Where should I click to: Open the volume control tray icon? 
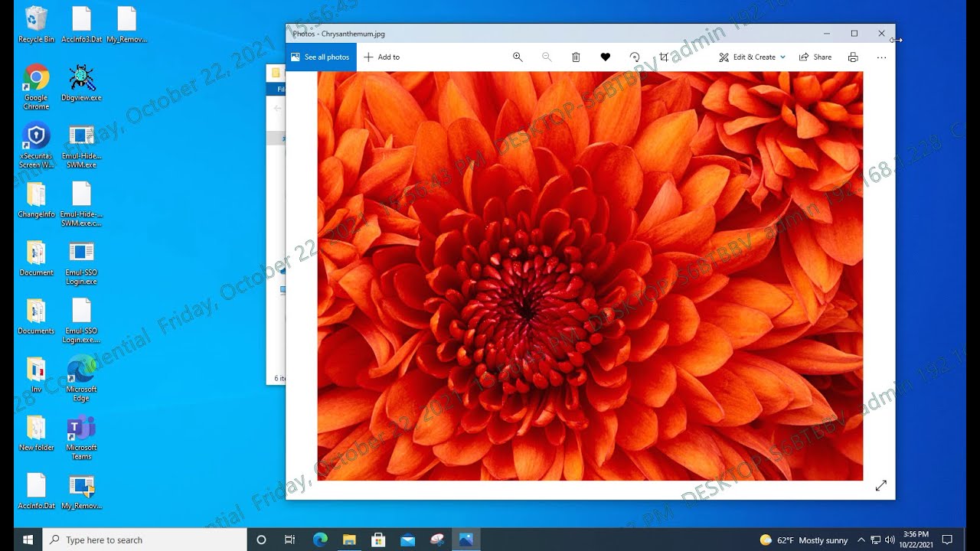click(x=890, y=540)
